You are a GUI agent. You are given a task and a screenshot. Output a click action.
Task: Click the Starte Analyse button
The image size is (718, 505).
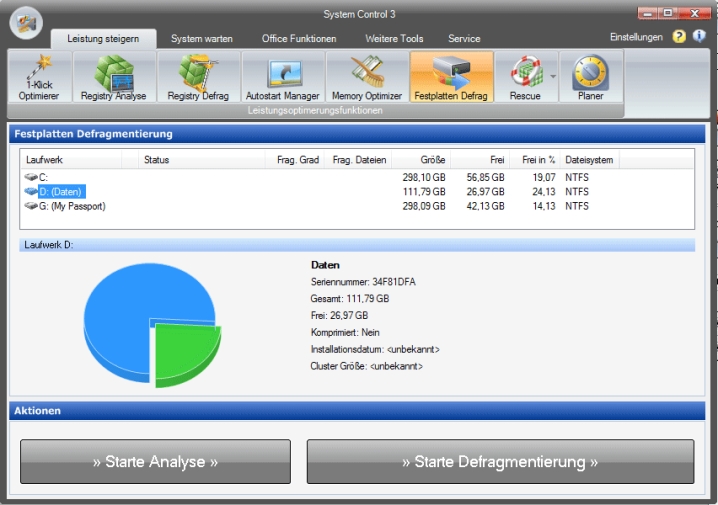coord(155,462)
